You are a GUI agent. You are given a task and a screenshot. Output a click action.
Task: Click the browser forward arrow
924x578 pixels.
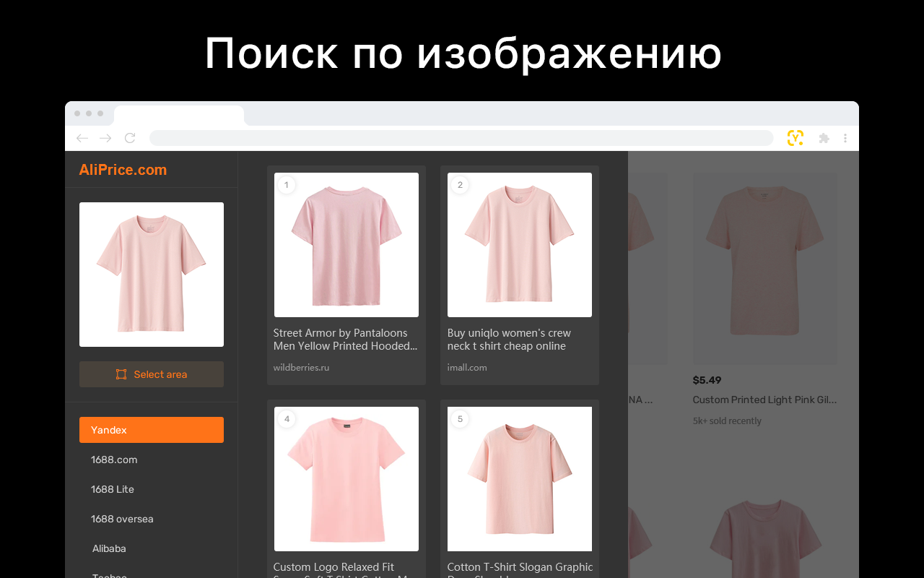point(105,138)
